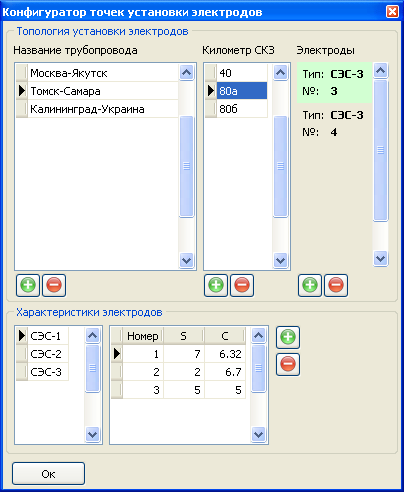Add a new pipeline with green plus
This screenshot has height=492, width=404.
pyautogui.click(x=28, y=285)
